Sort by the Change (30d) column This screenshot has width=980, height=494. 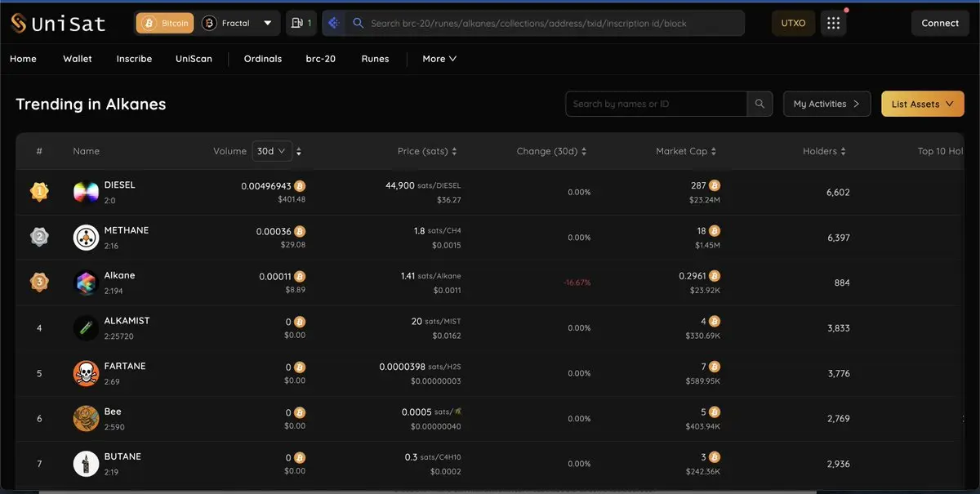[x=551, y=151]
